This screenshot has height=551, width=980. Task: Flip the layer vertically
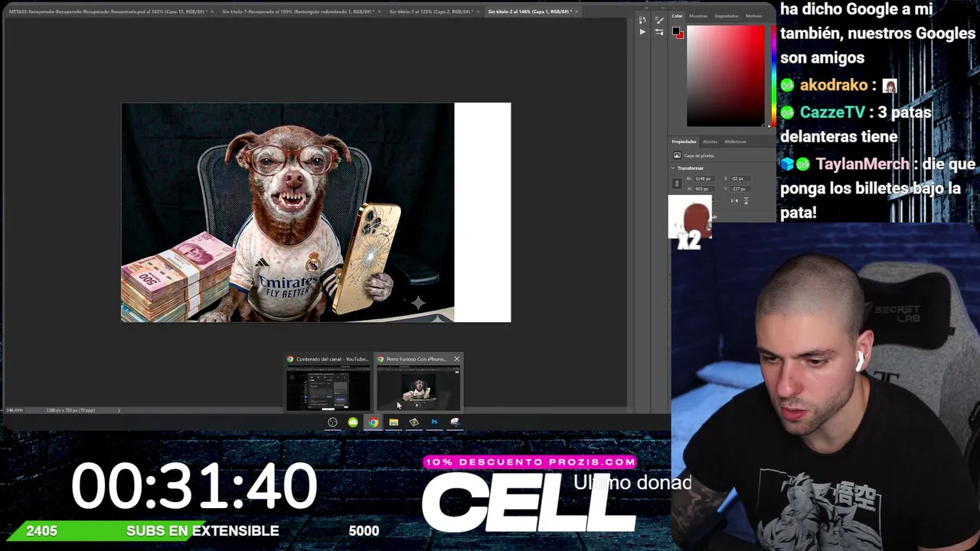click(746, 201)
